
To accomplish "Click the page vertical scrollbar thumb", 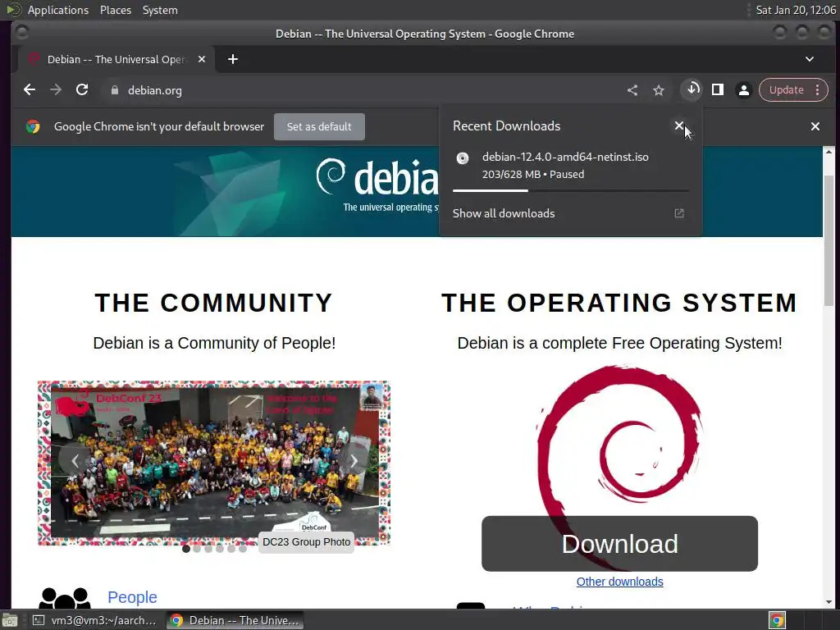I will click(x=829, y=240).
